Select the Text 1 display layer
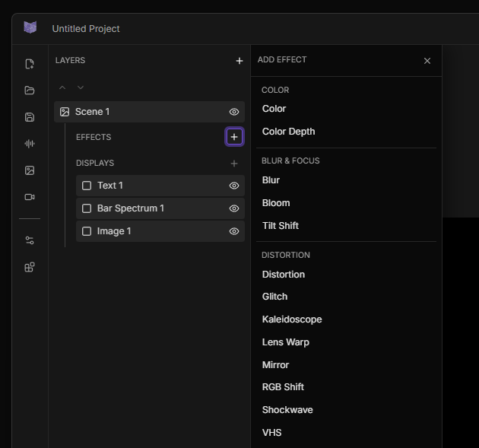 (x=160, y=186)
